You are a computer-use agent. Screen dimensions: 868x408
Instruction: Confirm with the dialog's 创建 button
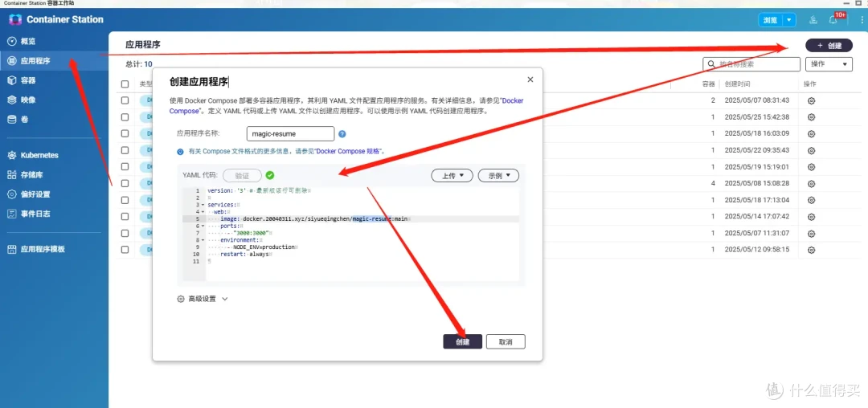click(x=462, y=341)
